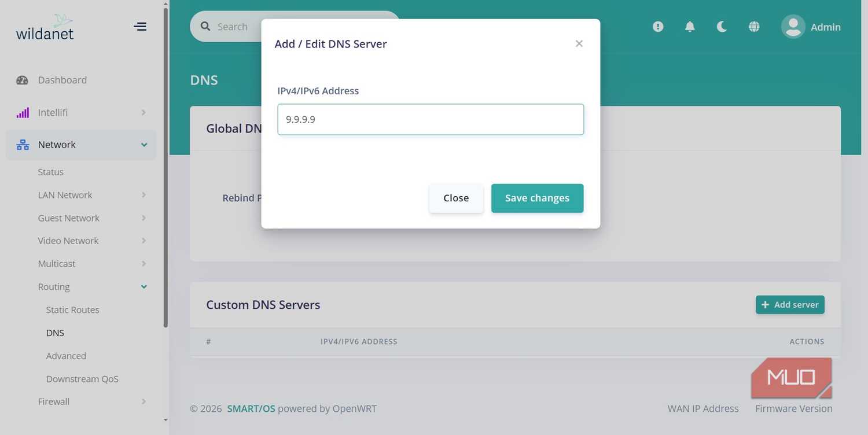
Task: Click the Close button in the dialog
Action: (x=456, y=198)
